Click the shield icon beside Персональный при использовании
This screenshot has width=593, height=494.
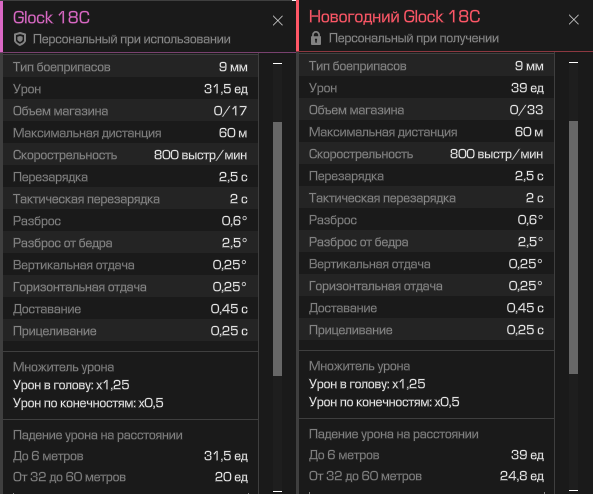pyautogui.click(x=20, y=39)
